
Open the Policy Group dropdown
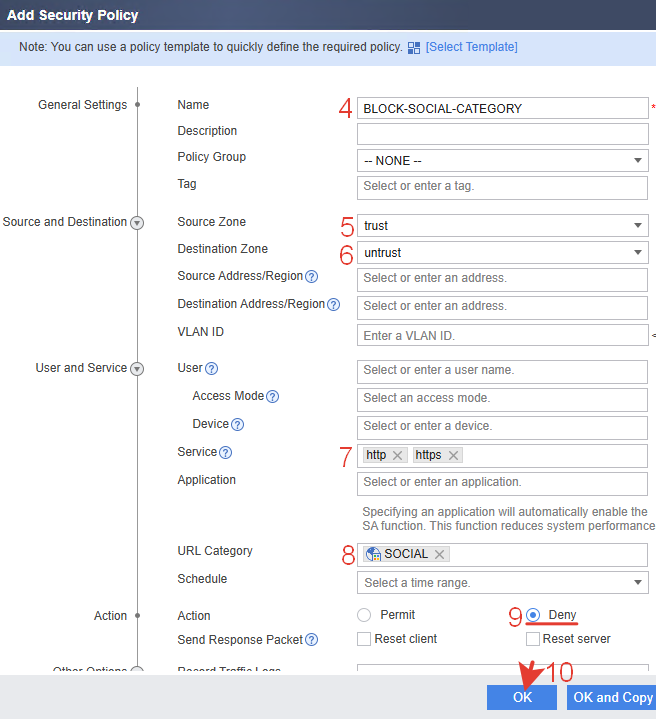coord(502,160)
